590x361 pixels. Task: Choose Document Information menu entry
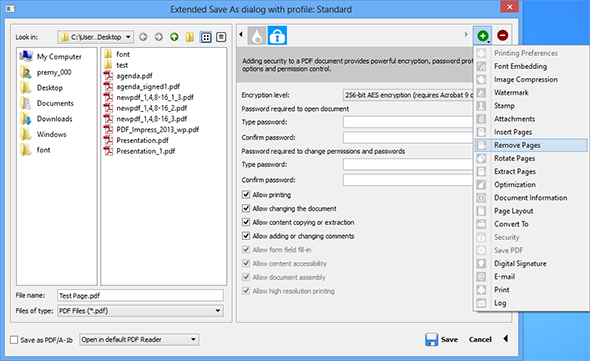(531, 198)
